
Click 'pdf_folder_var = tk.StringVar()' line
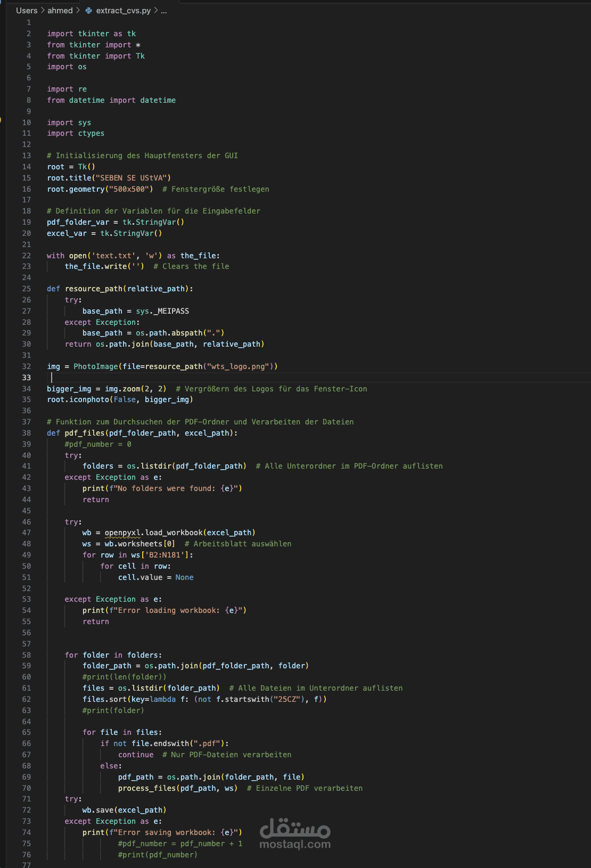point(116,222)
